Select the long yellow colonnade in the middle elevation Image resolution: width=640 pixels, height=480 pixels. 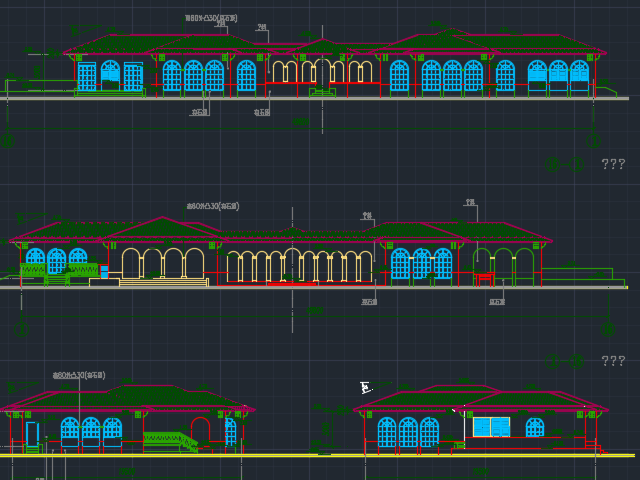[300, 267]
